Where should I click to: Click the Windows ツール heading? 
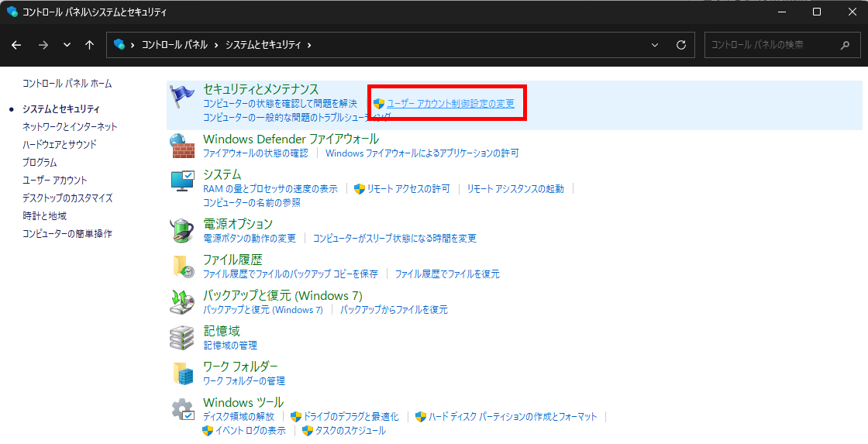tap(243, 402)
